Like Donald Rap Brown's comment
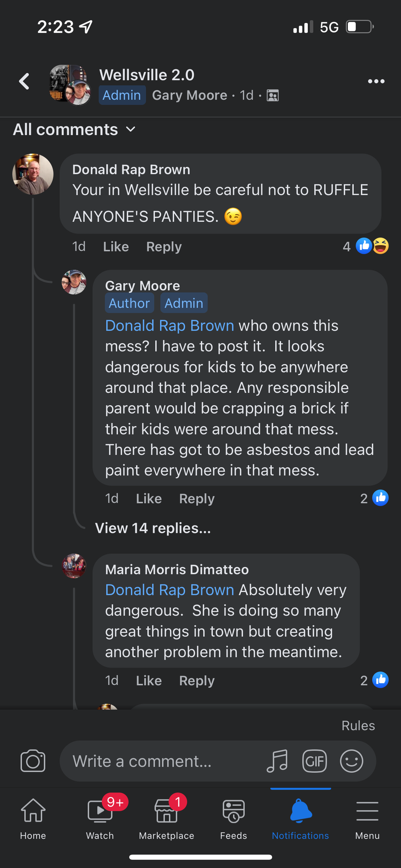 tap(116, 247)
